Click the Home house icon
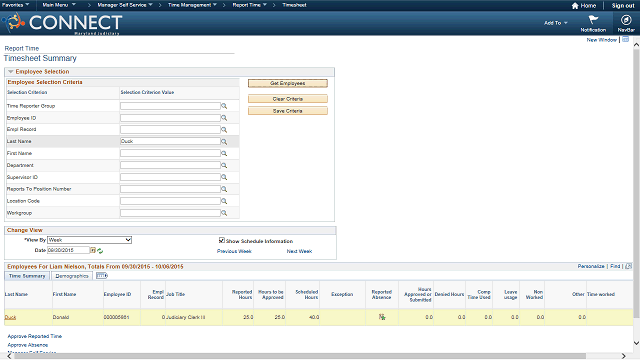Screen dimensions: 640x360 coord(575,6)
